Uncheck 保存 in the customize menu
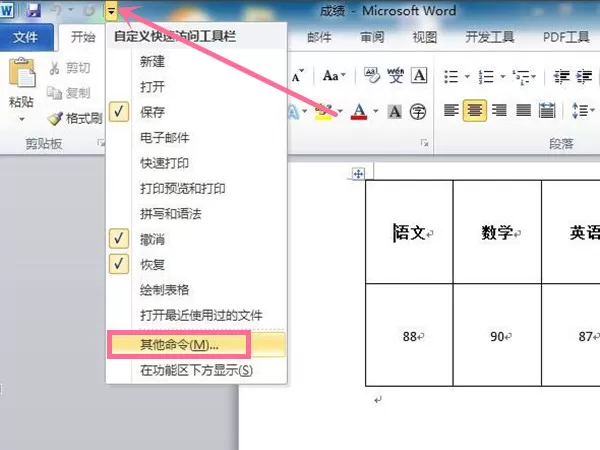 pos(196,112)
